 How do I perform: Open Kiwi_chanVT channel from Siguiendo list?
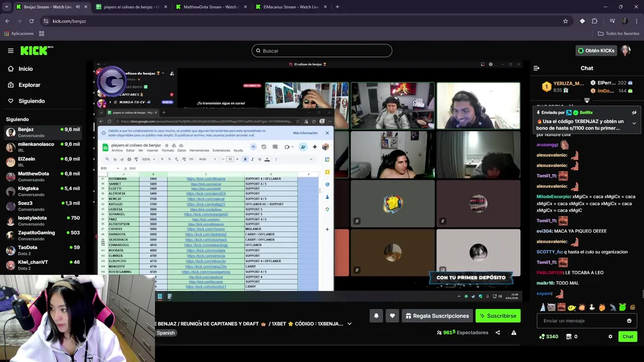[43, 265]
